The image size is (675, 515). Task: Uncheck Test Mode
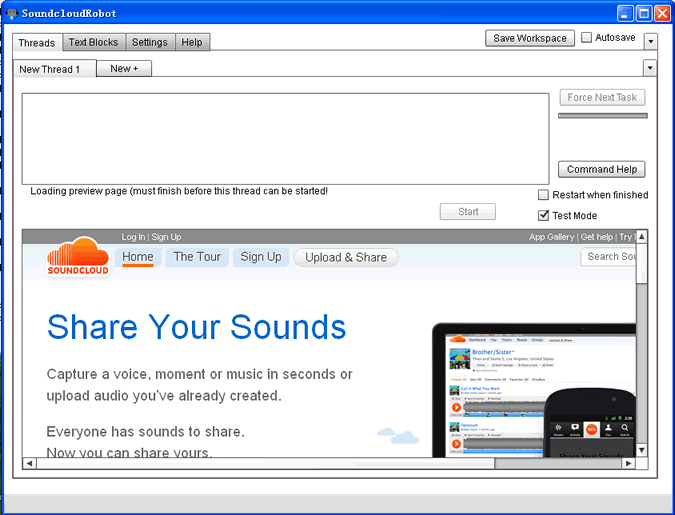click(543, 215)
